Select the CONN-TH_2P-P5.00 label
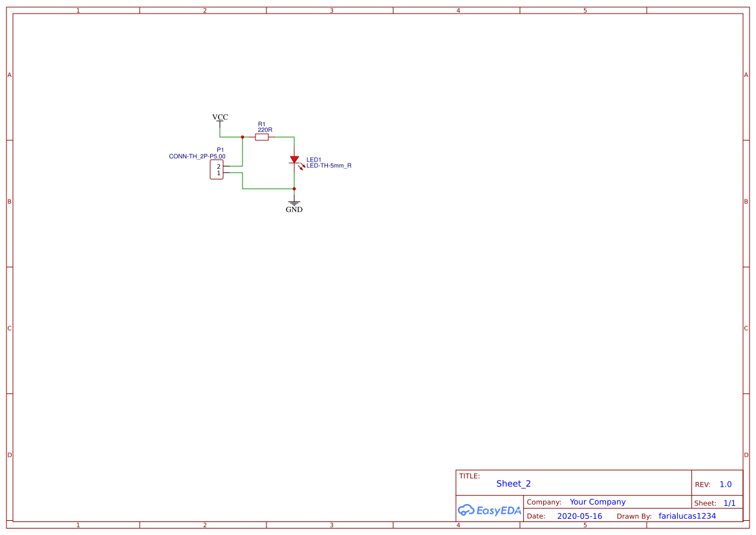This screenshot has height=535, width=756. [197, 156]
